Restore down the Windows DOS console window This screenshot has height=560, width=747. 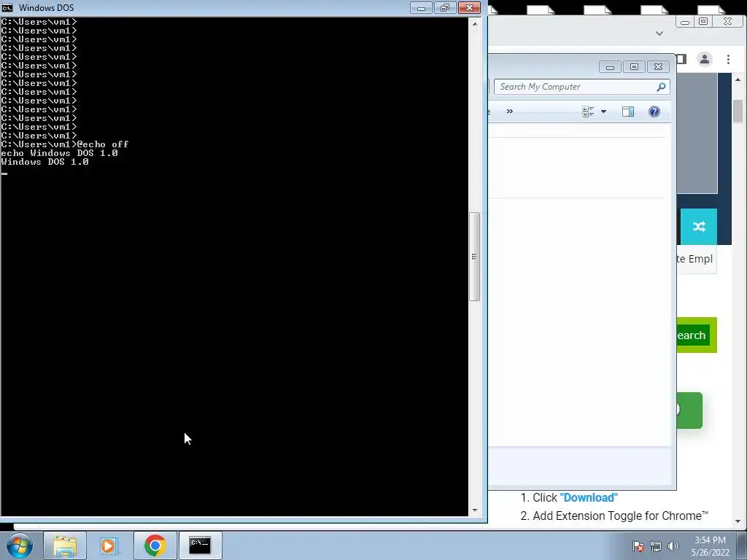[x=445, y=7]
